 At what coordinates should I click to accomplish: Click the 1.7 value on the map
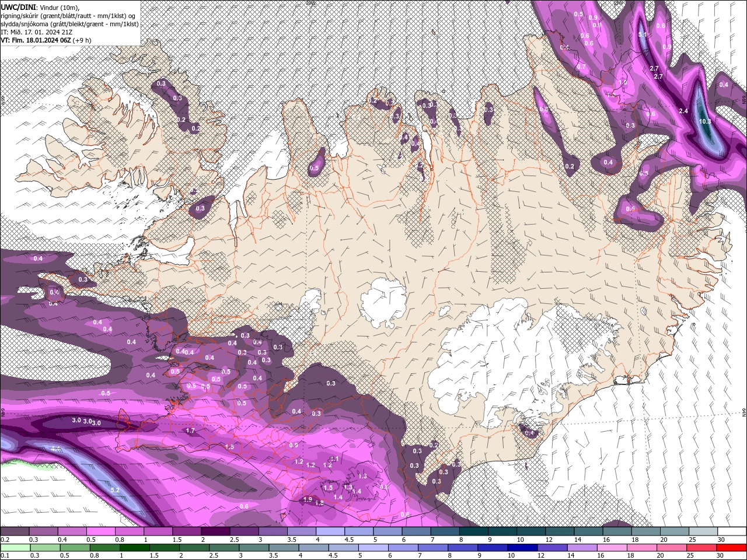(190, 430)
